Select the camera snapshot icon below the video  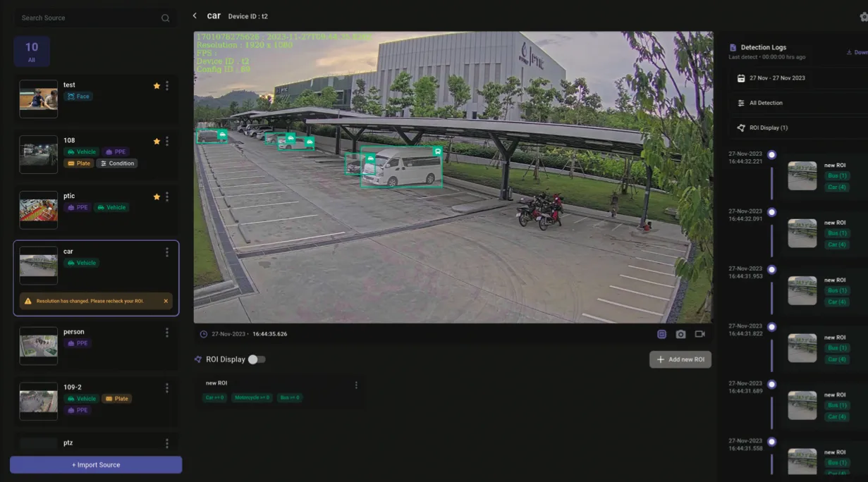tap(680, 334)
